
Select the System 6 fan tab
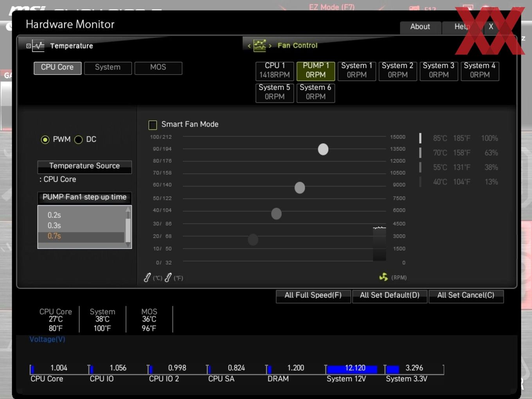point(316,93)
